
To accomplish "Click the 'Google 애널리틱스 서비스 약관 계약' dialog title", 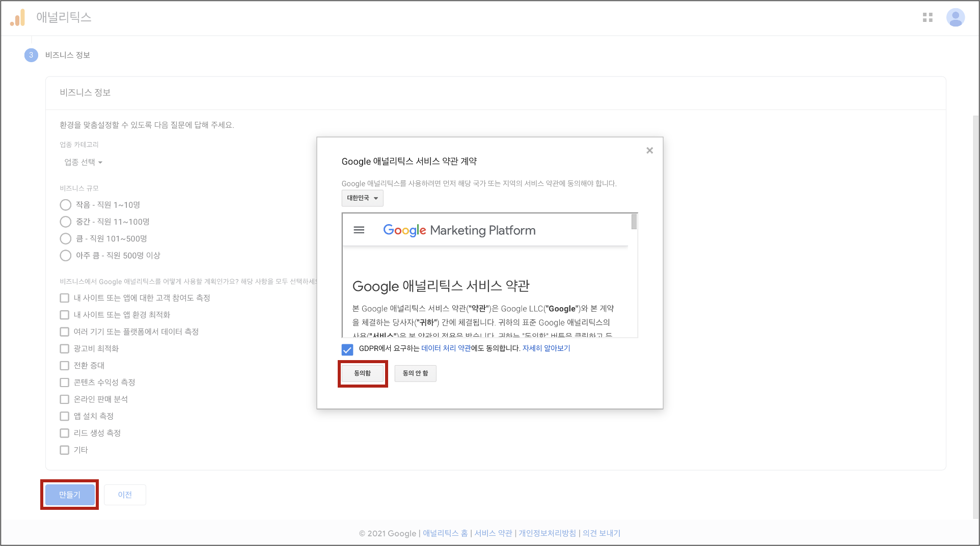I will pos(409,161).
